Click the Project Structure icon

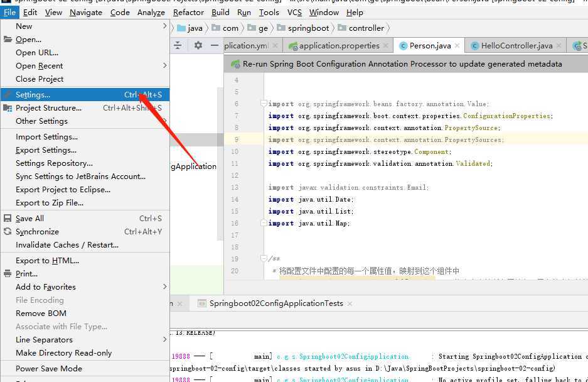coord(8,108)
